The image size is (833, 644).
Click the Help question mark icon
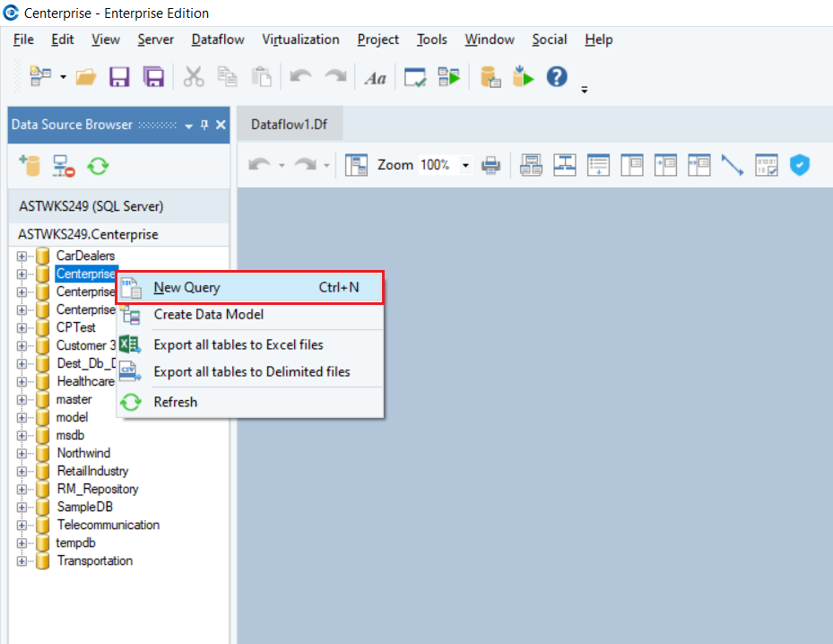pyautogui.click(x=557, y=77)
